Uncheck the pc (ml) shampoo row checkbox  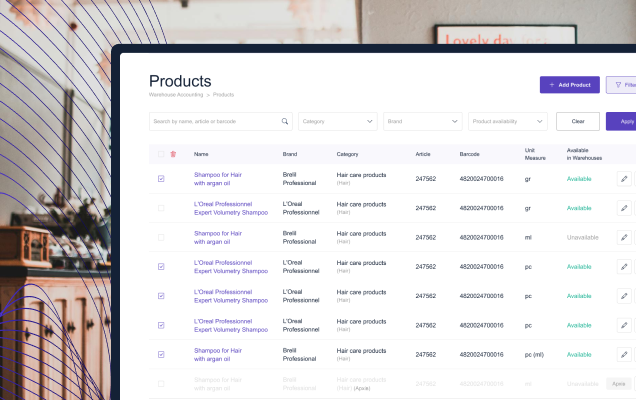point(161,355)
